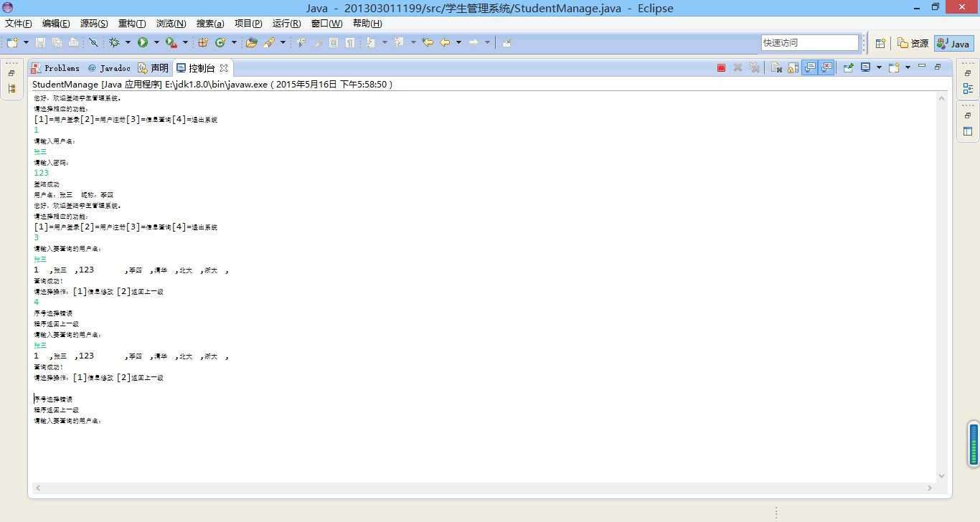Click the Back navigation arrow
The height and width of the screenshot is (522, 980).
click(x=446, y=43)
